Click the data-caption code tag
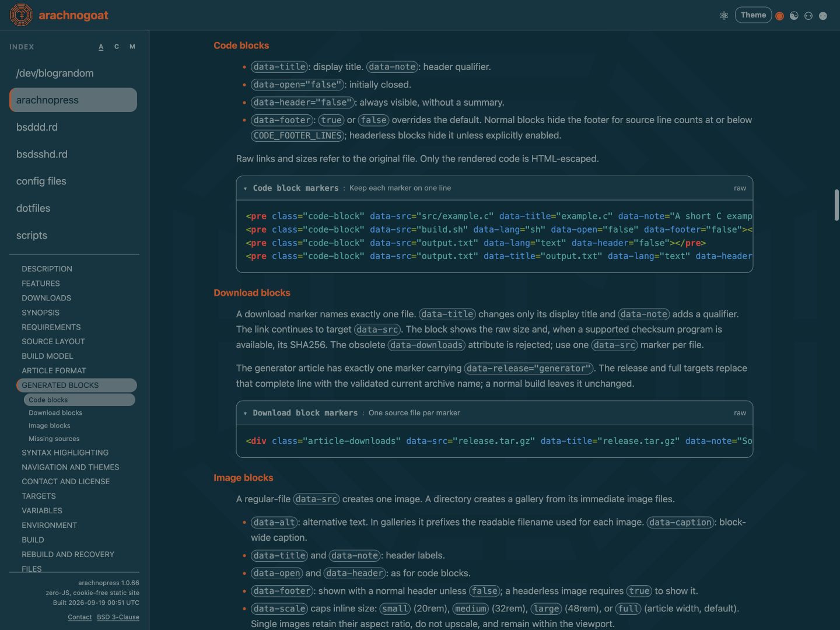The width and height of the screenshot is (840, 630). (681, 522)
